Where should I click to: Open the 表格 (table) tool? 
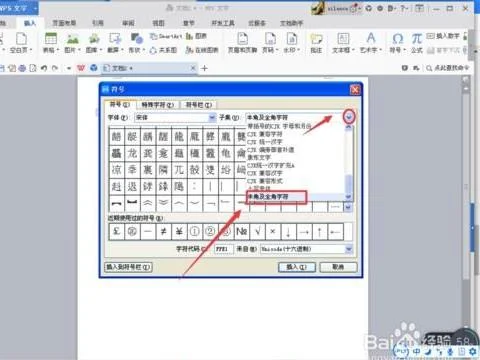[51, 43]
